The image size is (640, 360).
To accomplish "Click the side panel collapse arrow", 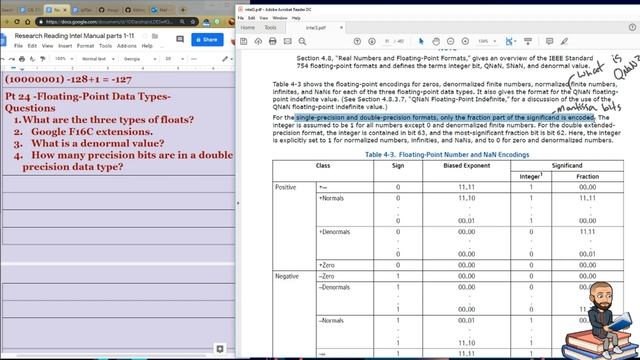I will point(238,203).
